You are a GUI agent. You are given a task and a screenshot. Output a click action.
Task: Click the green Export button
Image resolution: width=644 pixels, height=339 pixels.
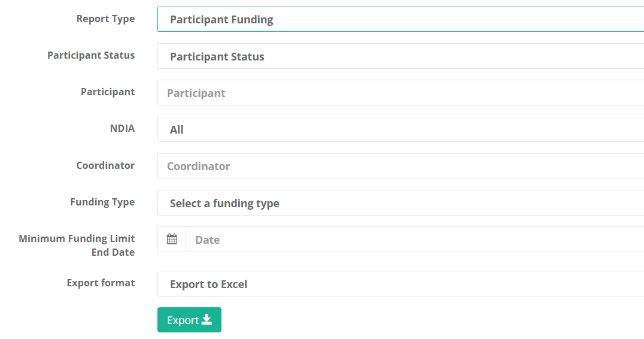(189, 320)
